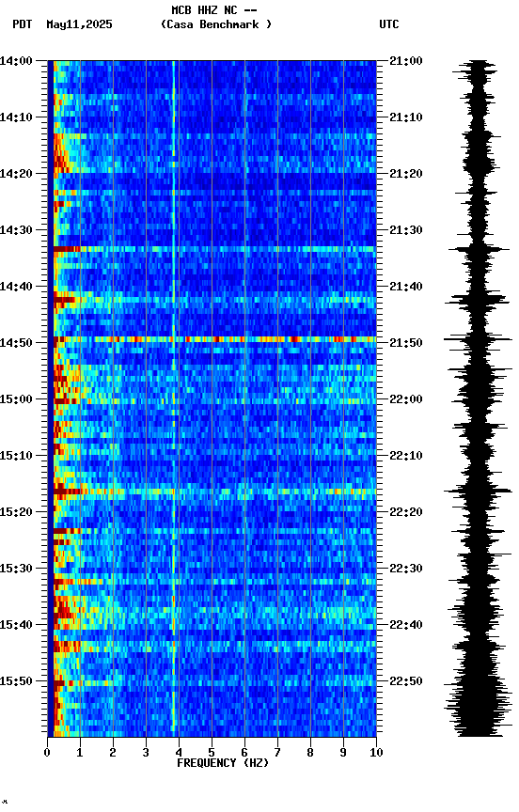This screenshot has height=812, width=519.
Task: Click the UTC time label 22:20
Action: (x=406, y=513)
